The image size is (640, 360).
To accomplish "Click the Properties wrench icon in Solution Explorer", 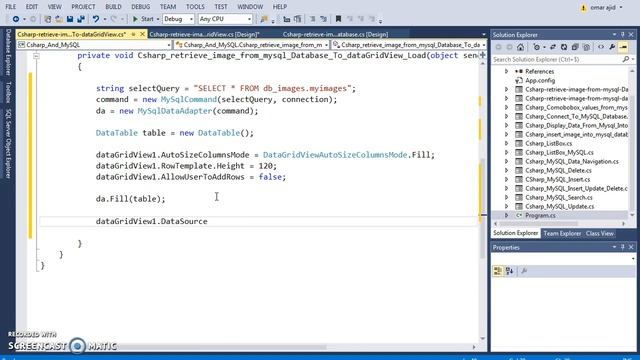I will (612, 47).
